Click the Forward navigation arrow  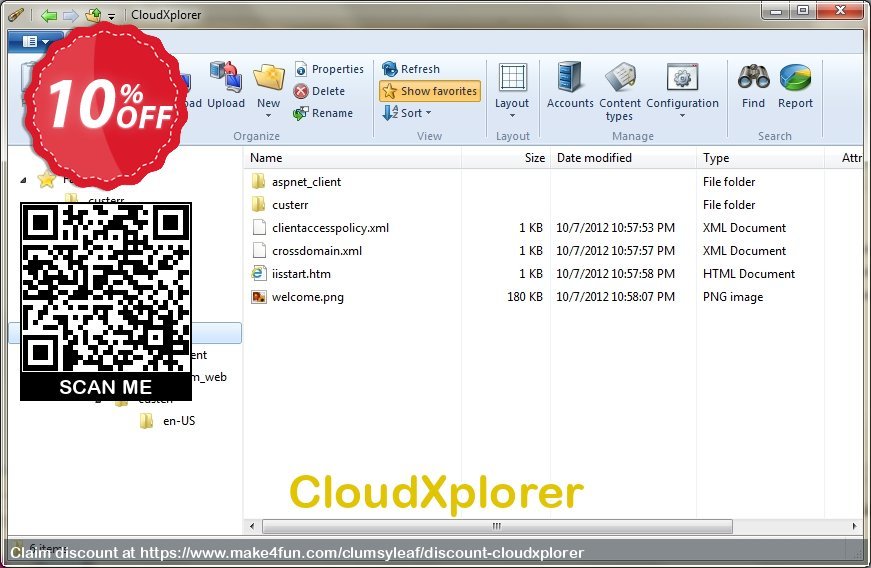71,16
